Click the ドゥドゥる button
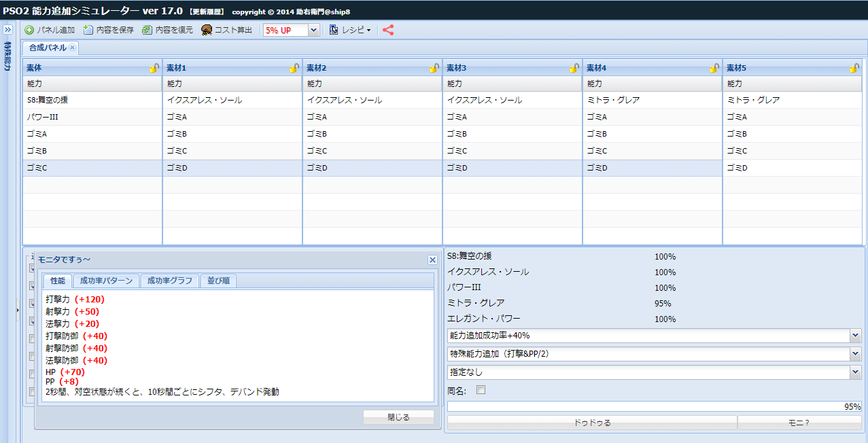The height and width of the screenshot is (443, 868). coord(592,423)
